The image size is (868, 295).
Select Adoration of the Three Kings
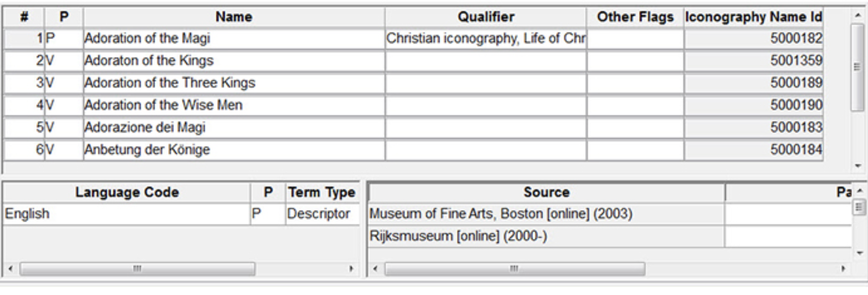click(x=170, y=83)
